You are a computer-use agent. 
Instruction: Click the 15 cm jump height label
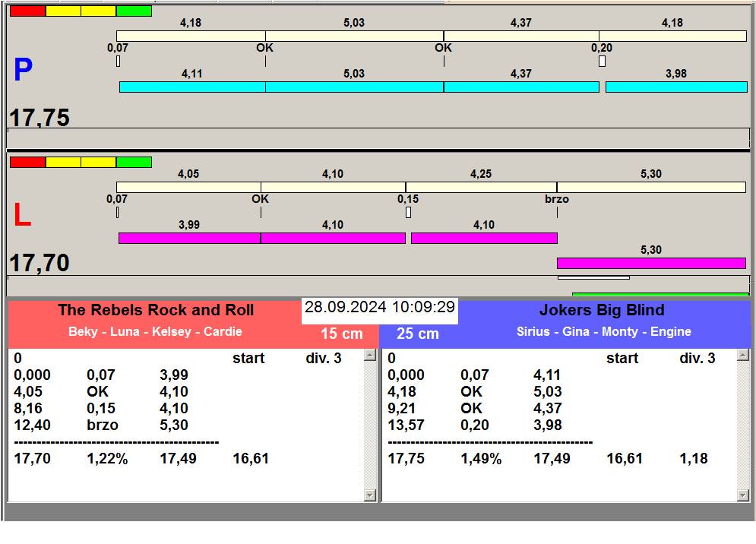click(341, 334)
